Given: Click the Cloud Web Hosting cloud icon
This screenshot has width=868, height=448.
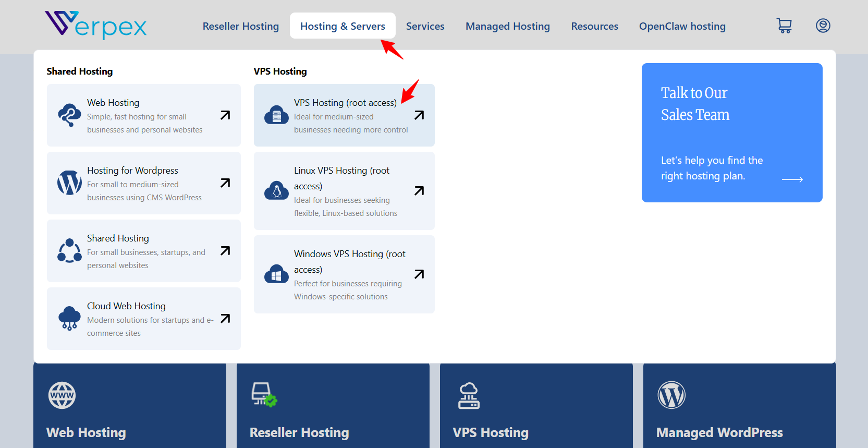Looking at the screenshot, I should (x=69, y=319).
